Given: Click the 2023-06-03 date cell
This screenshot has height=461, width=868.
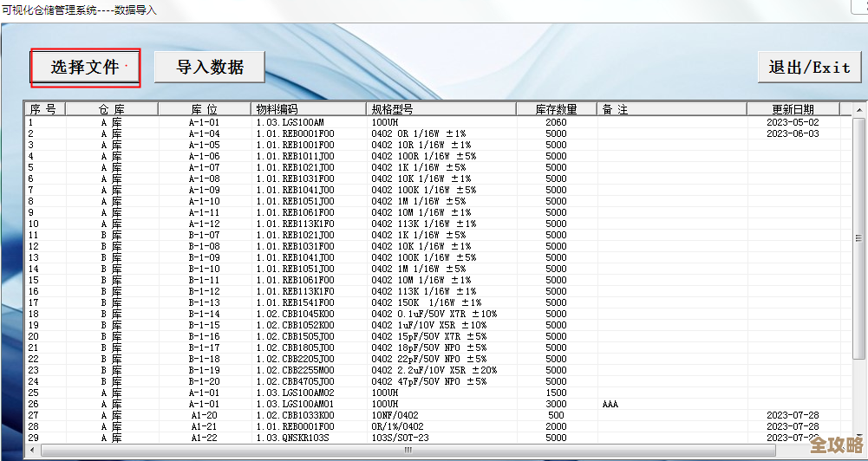Looking at the screenshot, I should (792, 134).
